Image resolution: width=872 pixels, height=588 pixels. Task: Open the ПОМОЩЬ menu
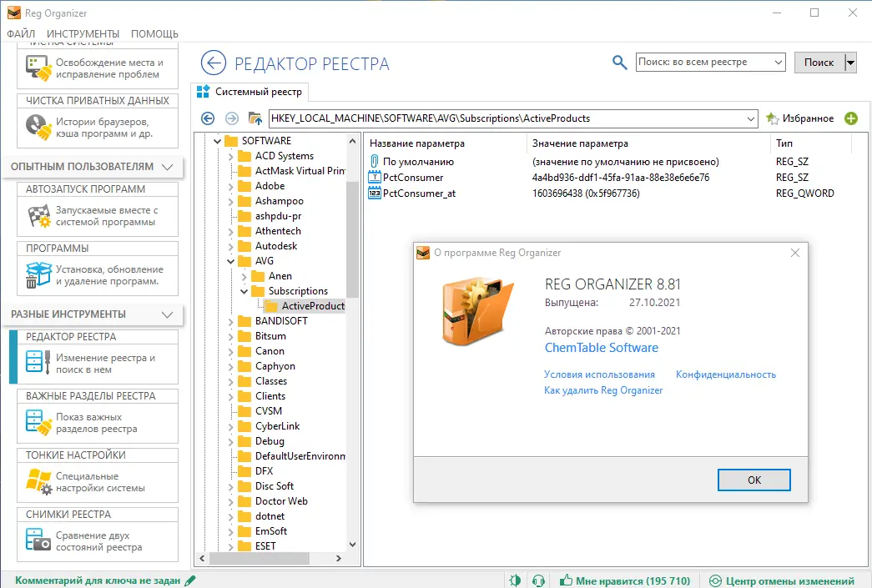pos(154,34)
